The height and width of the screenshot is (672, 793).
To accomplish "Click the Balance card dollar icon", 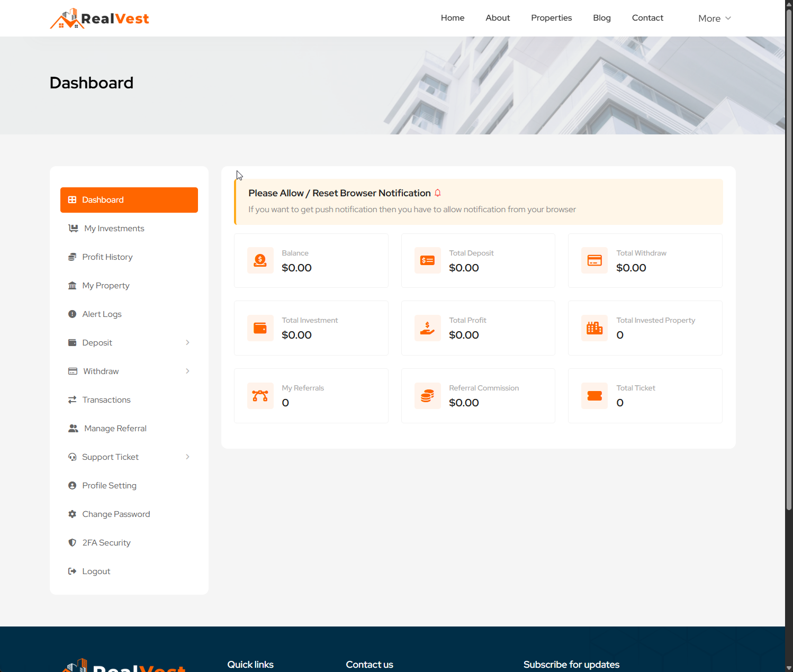I will tap(260, 260).
